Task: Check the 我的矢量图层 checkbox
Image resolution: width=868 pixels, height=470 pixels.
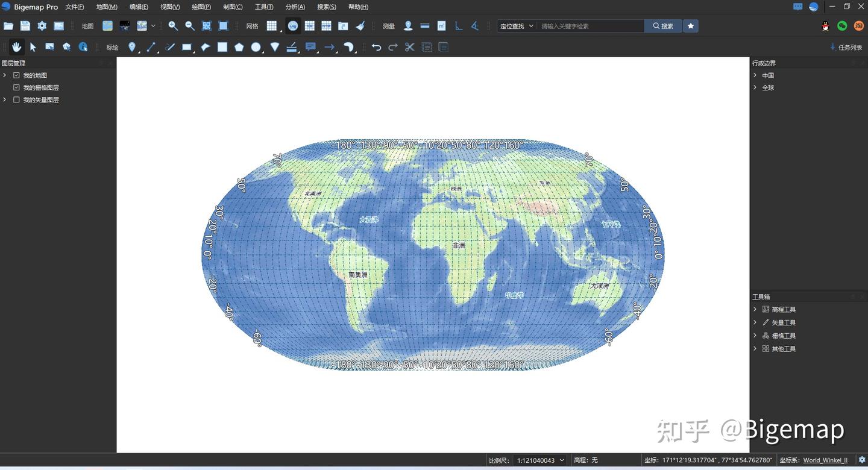Action: coord(17,99)
